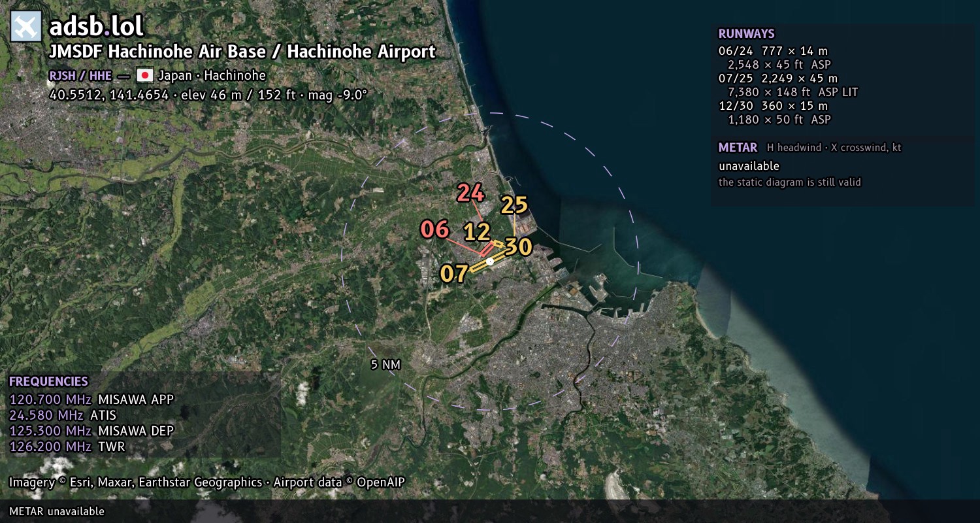This screenshot has height=523, width=980.
Task: Click the runway 30 map label
Action: point(519,246)
